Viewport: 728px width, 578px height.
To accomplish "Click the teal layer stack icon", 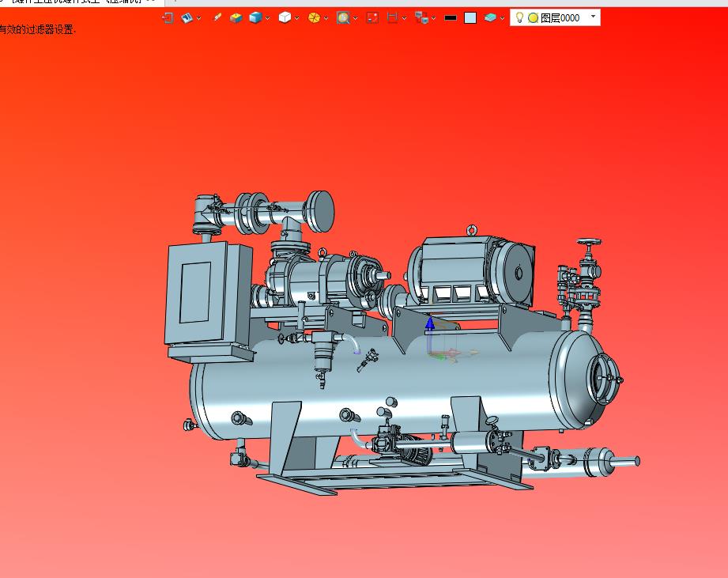I will click(x=490, y=17).
